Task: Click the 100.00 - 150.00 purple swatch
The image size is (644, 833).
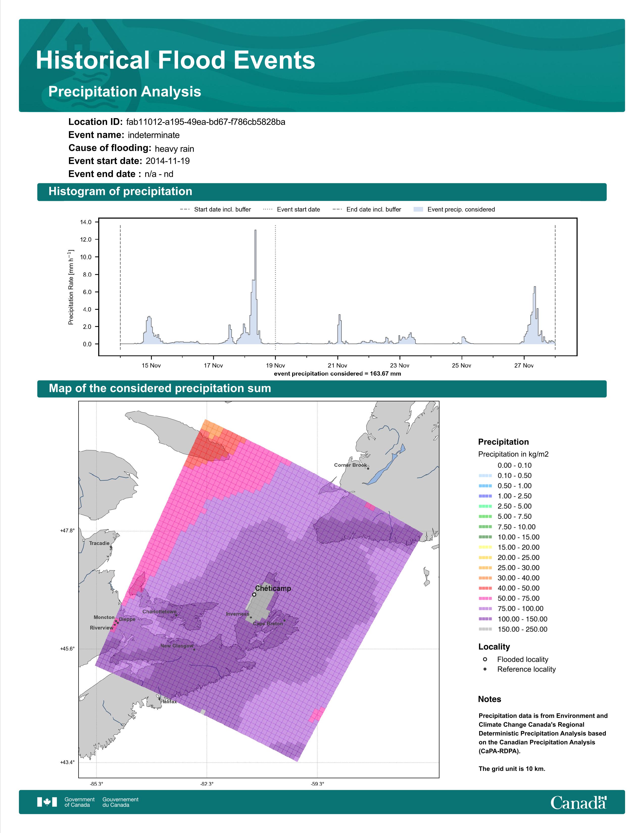Action: [485, 619]
